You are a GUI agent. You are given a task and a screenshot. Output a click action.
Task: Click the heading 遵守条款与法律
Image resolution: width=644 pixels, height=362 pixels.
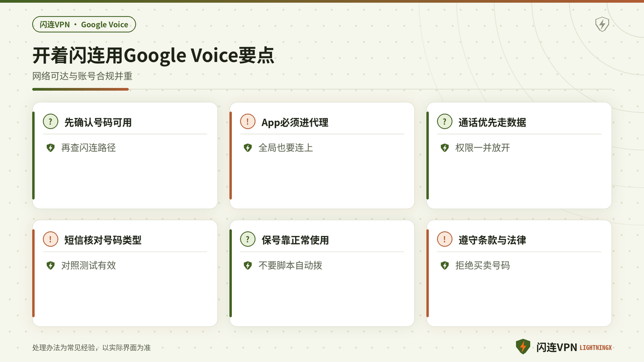[492, 240]
